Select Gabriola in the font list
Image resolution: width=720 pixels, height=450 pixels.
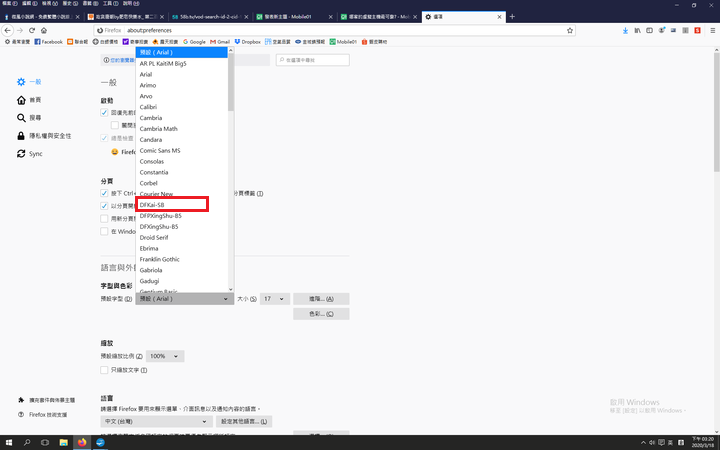tap(182, 270)
